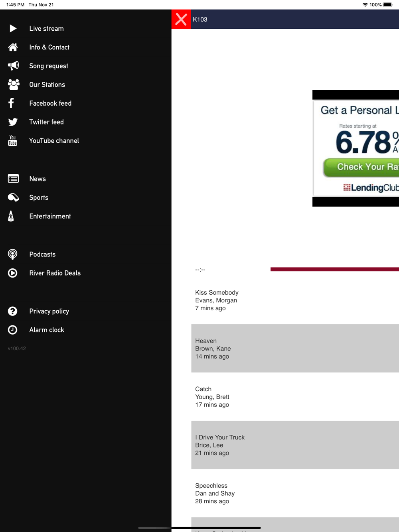Click LendingClub logo in ad
The width and height of the screenshot is (399, 532).
371,187
